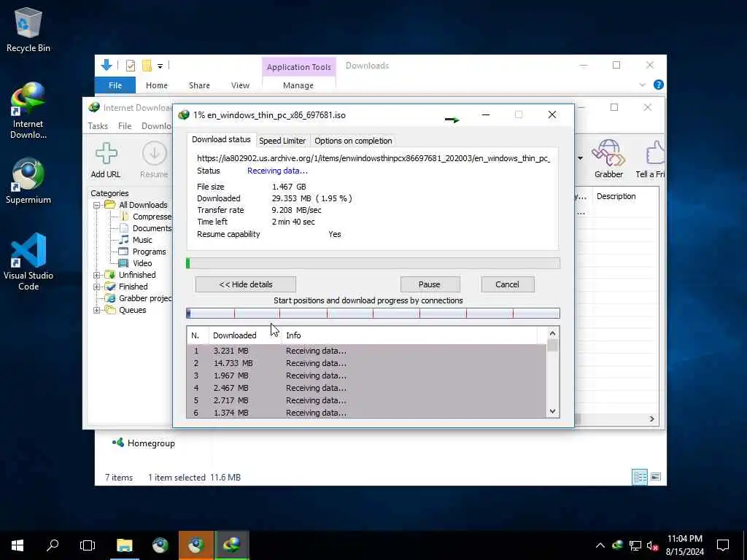The image size is (747, 560).
Task: Click the Grabber toolbar icon
Action: (608, 159)
